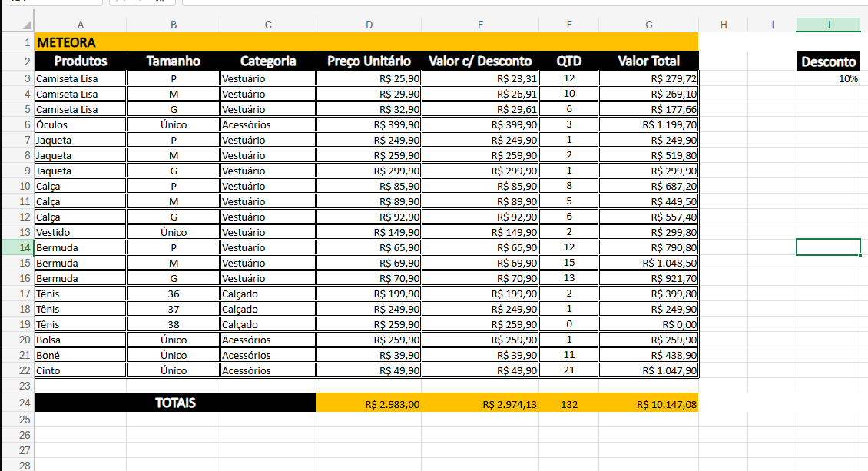
Task: Click quantity 21 in Cinto row
Action: [x=569, y=370]
